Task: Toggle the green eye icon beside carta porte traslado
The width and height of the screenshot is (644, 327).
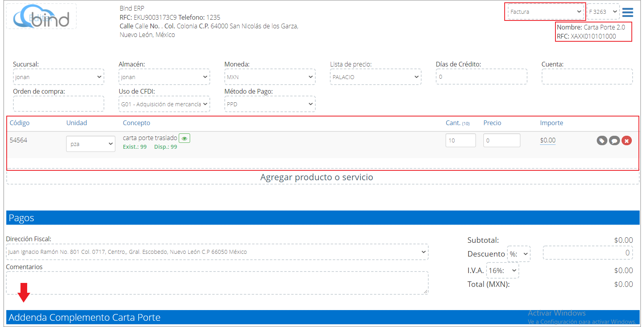Action: pyautogui.click(x=184, y=138)
